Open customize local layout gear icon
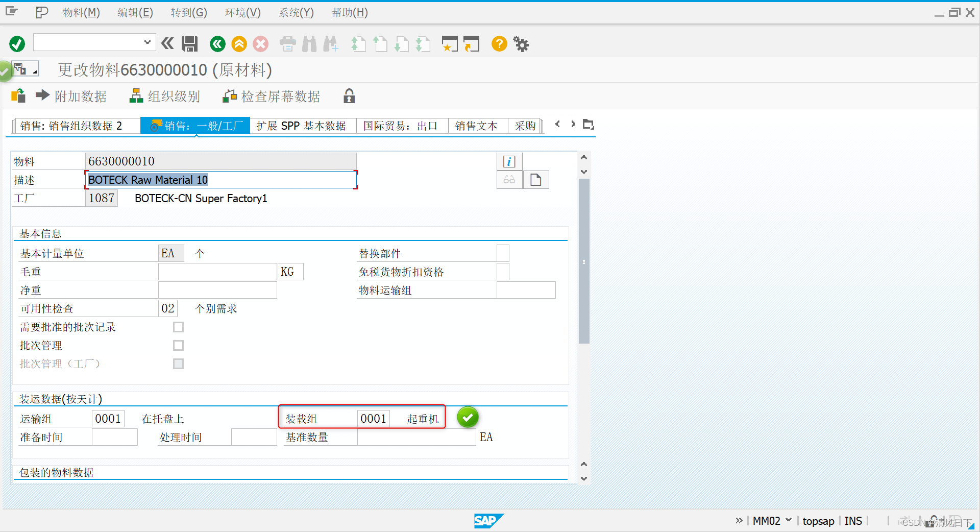The image size is (980, 532). tap(521, 44)
